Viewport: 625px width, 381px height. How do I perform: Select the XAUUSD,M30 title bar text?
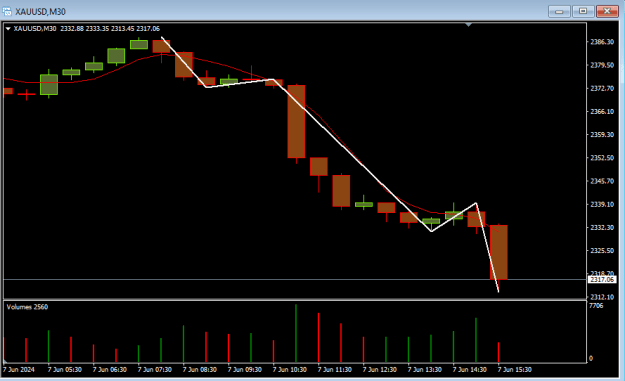coord(40,12)
